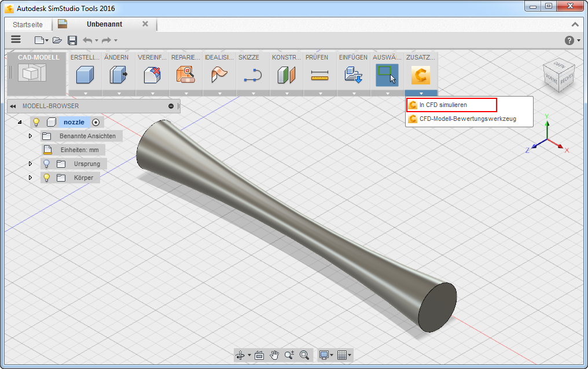Activate the Orbit navigation tool
This screenshot has width=588, height=369.
[x=240, y=355]
